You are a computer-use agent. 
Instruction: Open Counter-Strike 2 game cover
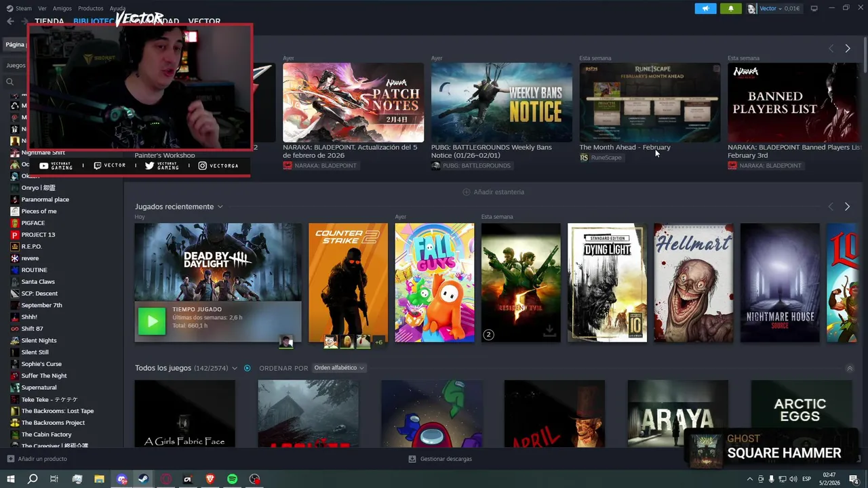pyautogui.click(x=348, y=283)
